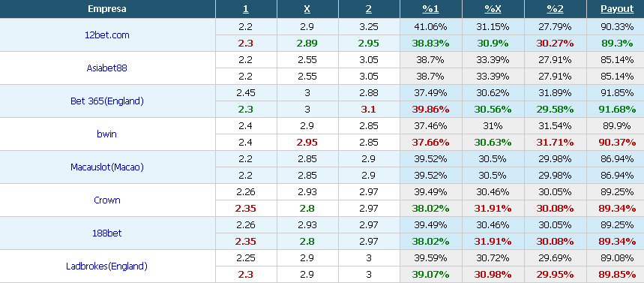
Task: Sort by the Payout column header
Action: [617, 9]
